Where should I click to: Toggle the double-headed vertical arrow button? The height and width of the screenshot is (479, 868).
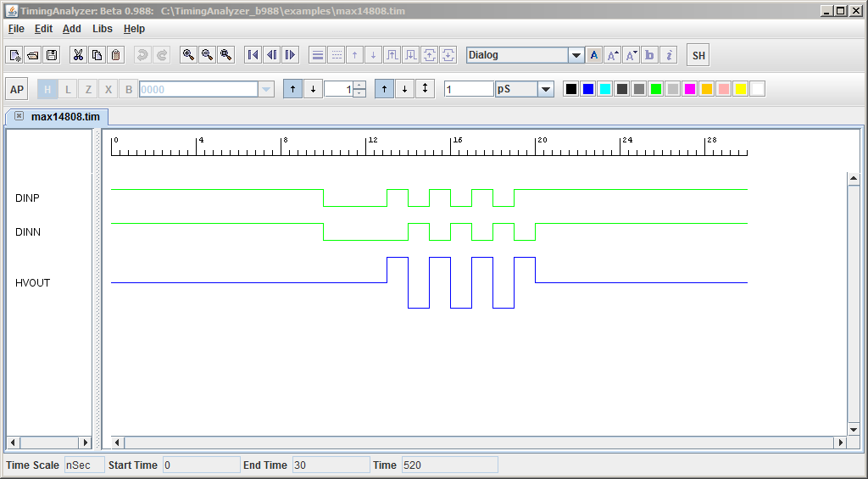(x=426, y=89)
